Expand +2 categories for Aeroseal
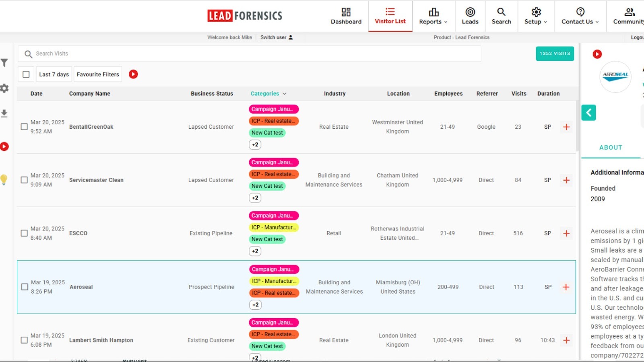Screen dimensions: 644x362 click(256, 304)
